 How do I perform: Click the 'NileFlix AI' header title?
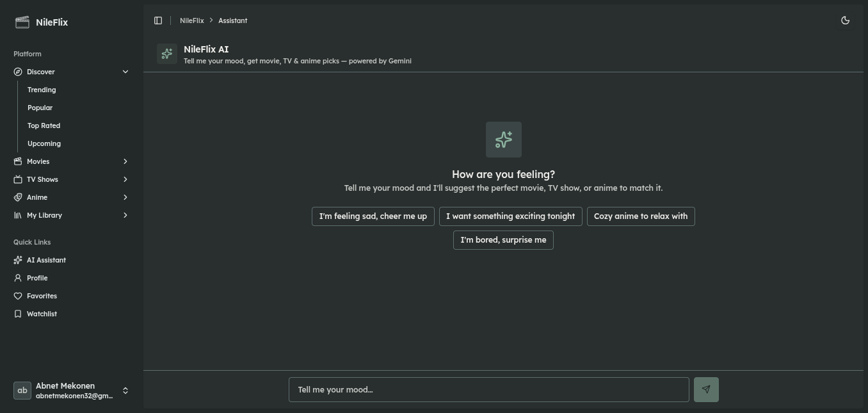tap(206, 49)
